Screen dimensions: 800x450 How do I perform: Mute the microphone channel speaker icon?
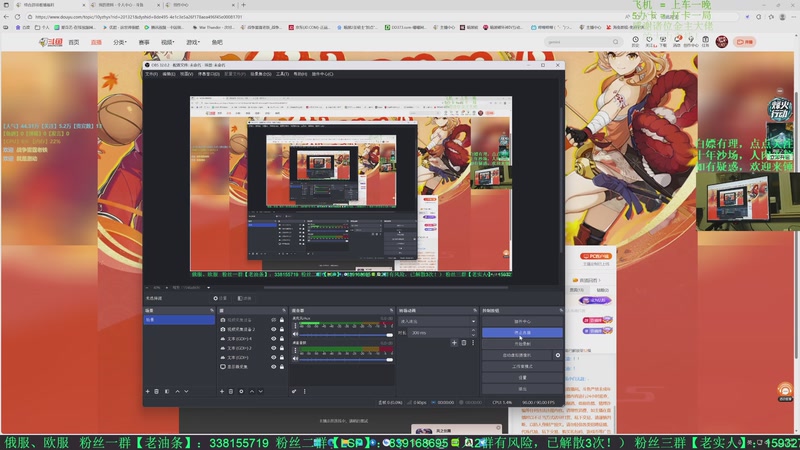295,334
